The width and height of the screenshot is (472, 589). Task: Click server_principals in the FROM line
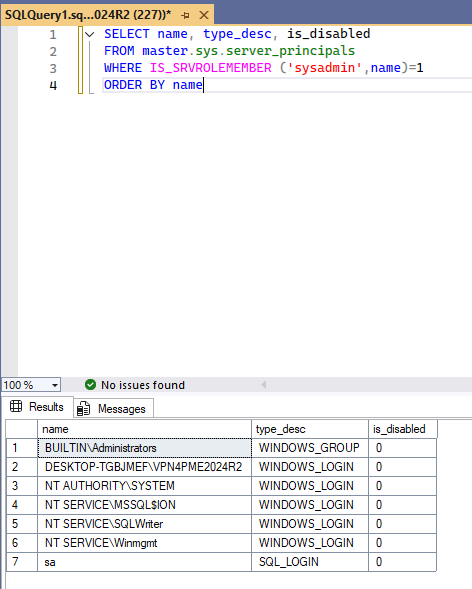point(290,51)
